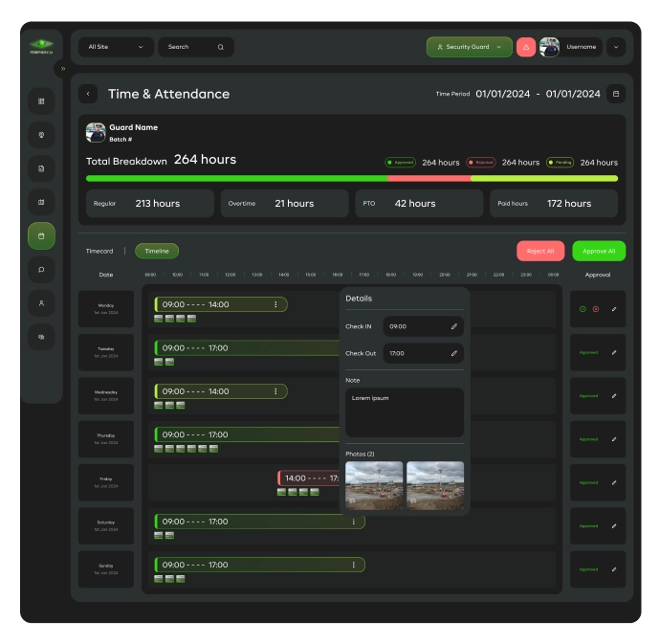The height and width of the screenshot is (644, 660).
Task: Expand the chevron menu next to Username
Action: pos(615,47)
